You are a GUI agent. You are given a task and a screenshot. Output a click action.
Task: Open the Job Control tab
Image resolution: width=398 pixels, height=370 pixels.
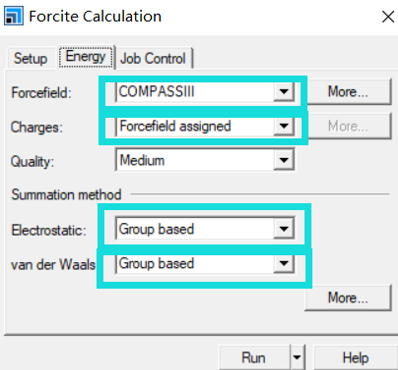pyautogui.click(x=153, y=59)
